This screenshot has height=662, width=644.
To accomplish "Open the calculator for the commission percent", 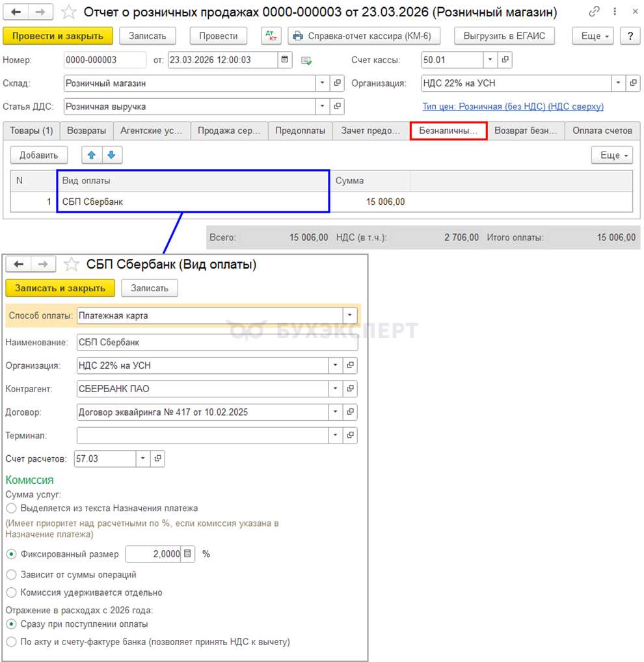I will (188, 553).
